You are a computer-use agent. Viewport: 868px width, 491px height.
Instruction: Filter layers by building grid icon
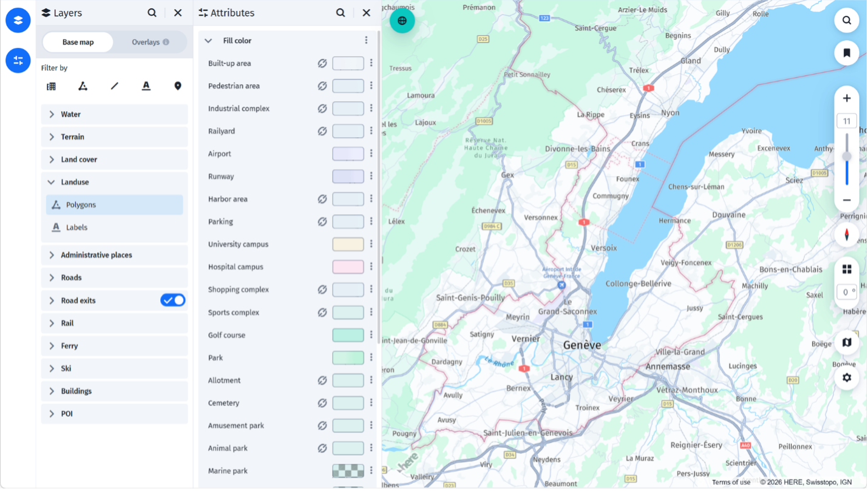click(52, 86)
